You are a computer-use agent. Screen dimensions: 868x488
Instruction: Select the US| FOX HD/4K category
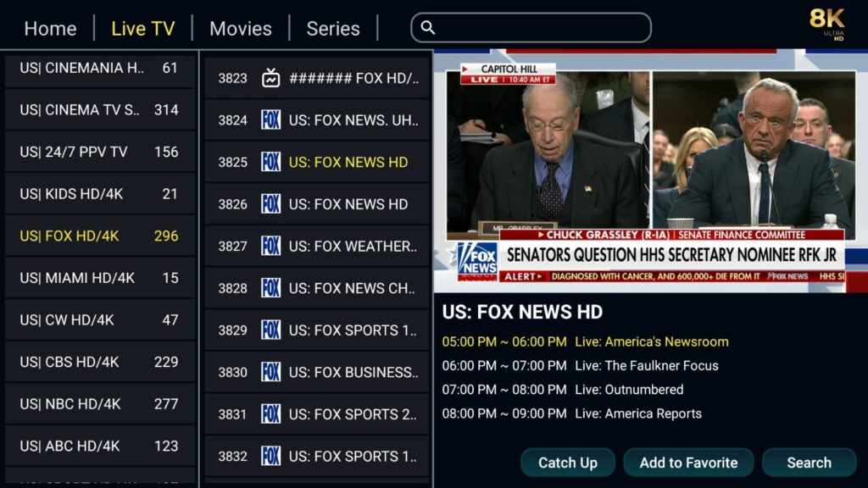pos(100,236)
